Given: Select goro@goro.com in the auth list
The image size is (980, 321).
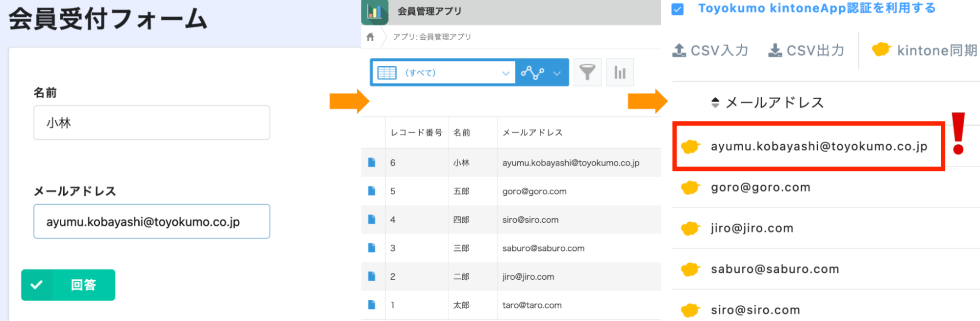Looking at the screenshot, I should pyautogui.click(x=761, y=187).
